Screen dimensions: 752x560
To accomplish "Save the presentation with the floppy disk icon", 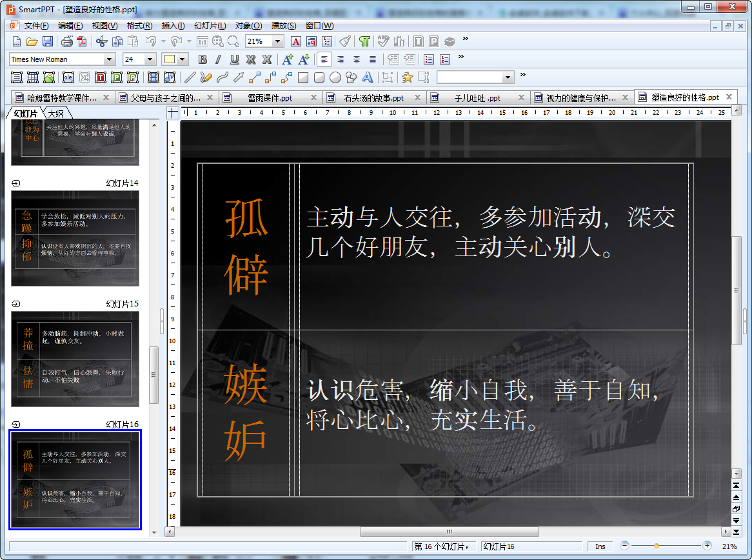I will 48,42.
